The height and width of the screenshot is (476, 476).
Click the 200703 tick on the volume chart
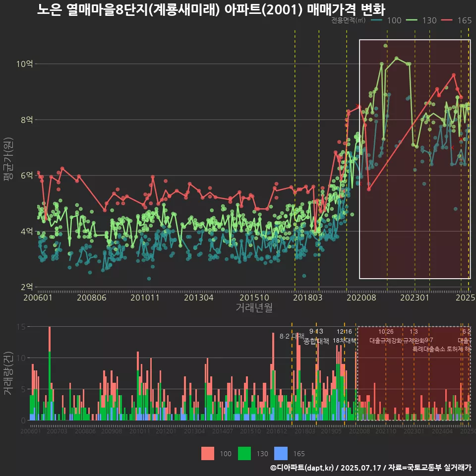click(x=57, y=431)
